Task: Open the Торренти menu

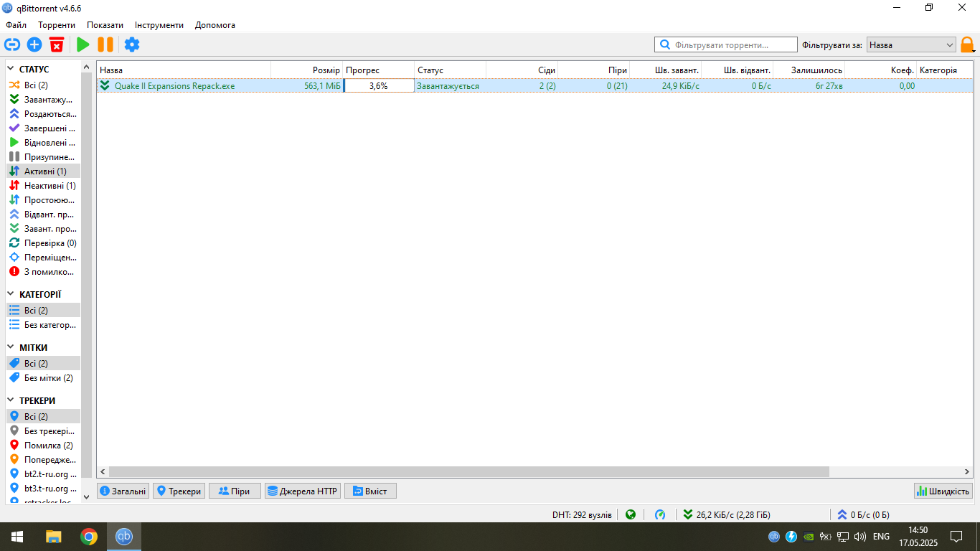Action: point(57,25)
